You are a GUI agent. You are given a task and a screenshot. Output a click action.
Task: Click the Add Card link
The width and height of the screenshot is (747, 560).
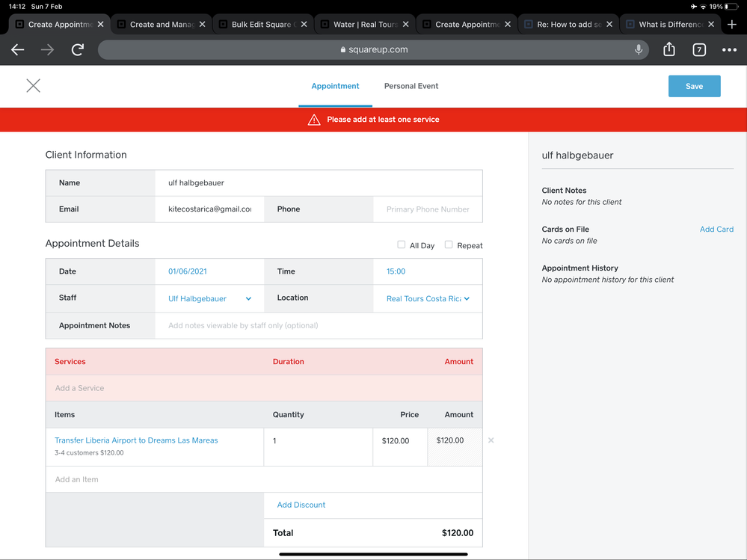point(716,230)
